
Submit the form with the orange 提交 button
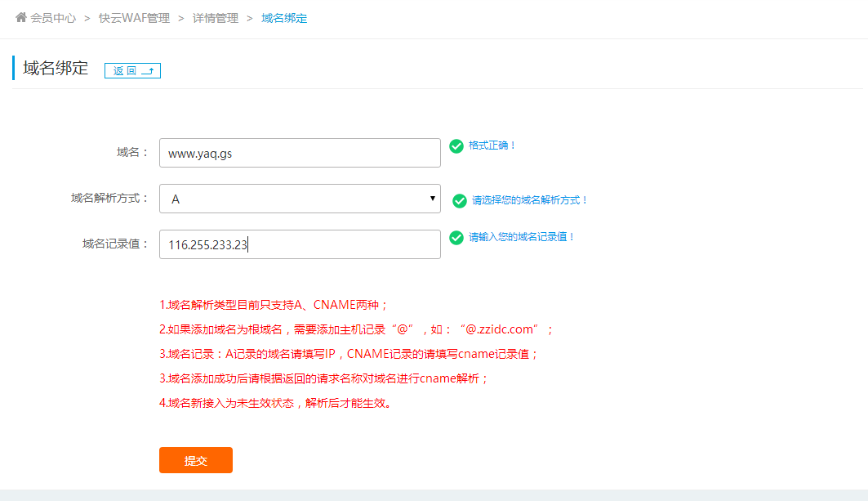point(196,460)
